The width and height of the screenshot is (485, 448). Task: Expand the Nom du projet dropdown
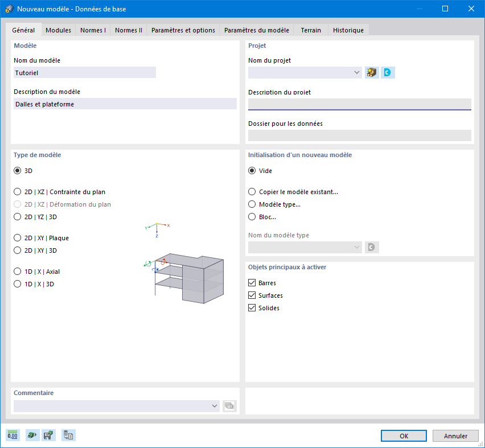point(357,72)
